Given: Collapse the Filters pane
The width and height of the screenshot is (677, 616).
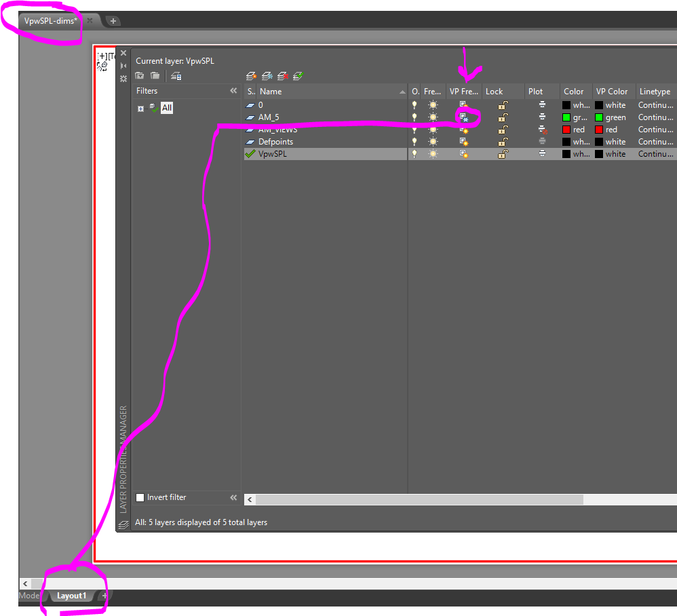Looking at the screenshot, I should (233, 90).
